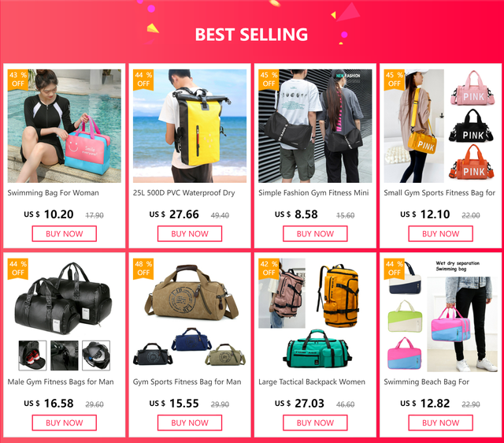Click Buy Now for Swimming Bag For Woman

[x=65, y=234]
